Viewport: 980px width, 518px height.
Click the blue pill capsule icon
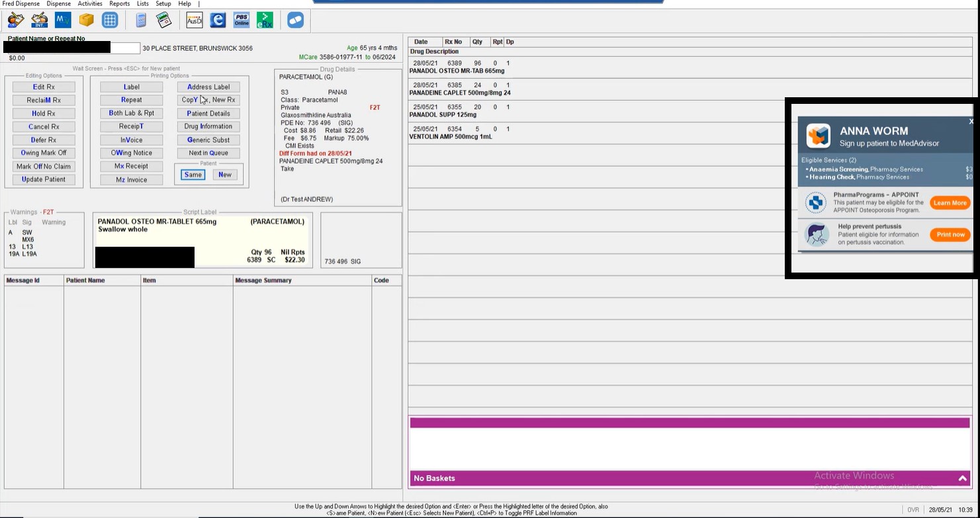295,20
